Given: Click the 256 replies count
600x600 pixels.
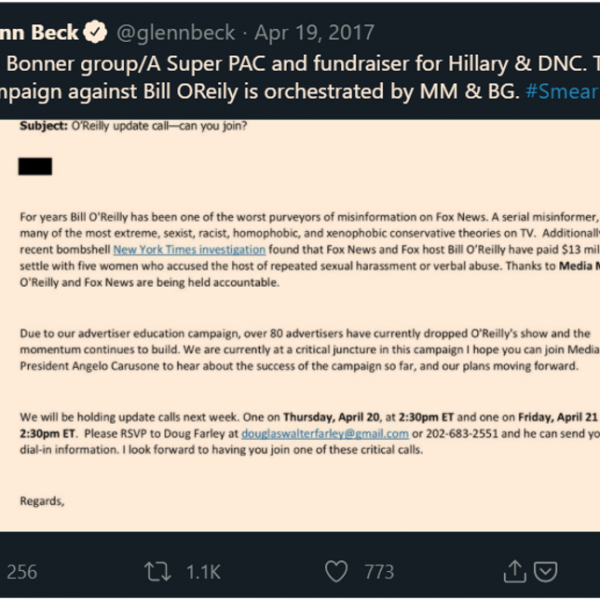Looking at the screenshot, I should [22, 571].
